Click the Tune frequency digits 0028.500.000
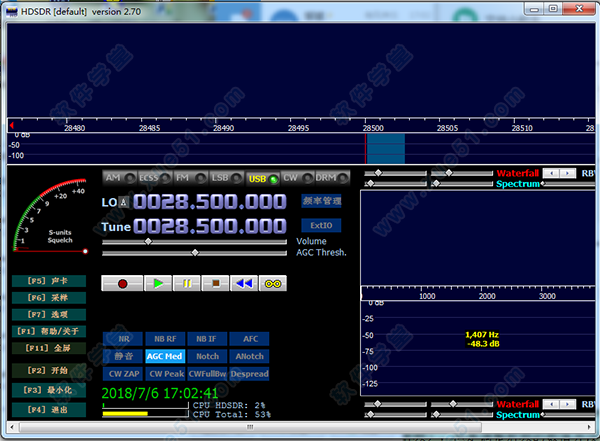 click(210, 226)
